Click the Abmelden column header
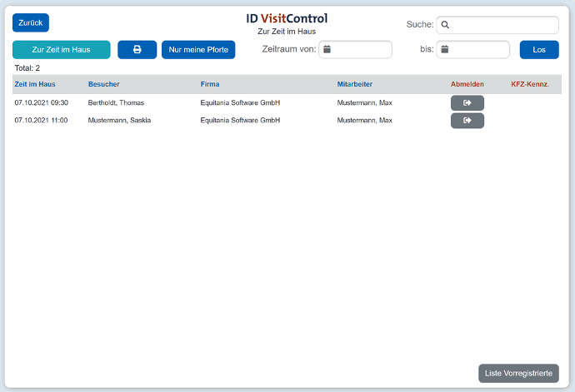575x392 pixels. pos(467,84)
